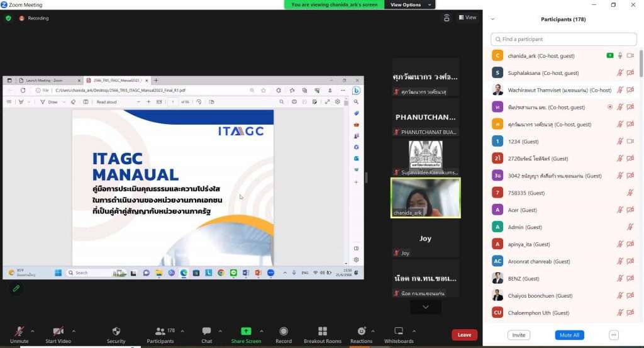Click camera icon for 1234 (Guest)
The width and height of the screenshot is (644, 348).
(630, 142)
